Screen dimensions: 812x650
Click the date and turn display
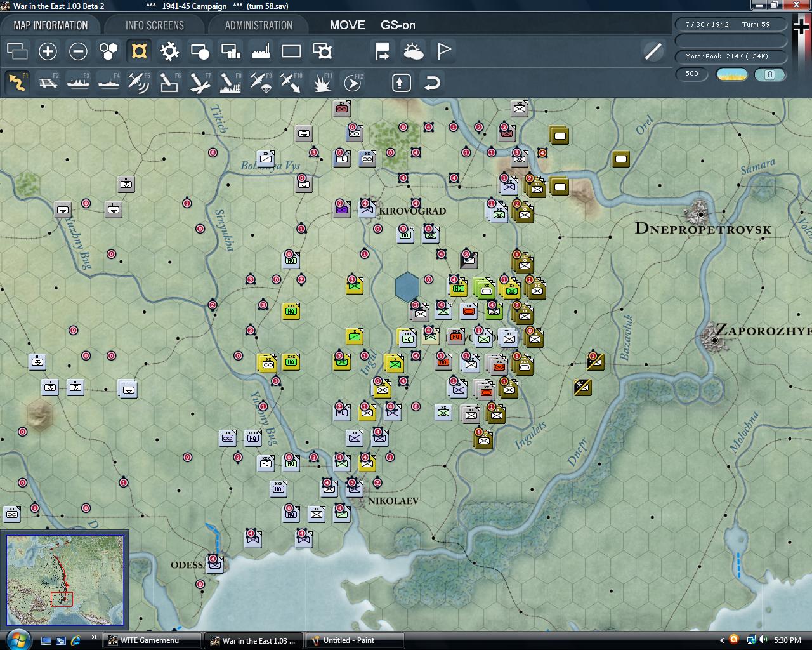click(731, 25)
